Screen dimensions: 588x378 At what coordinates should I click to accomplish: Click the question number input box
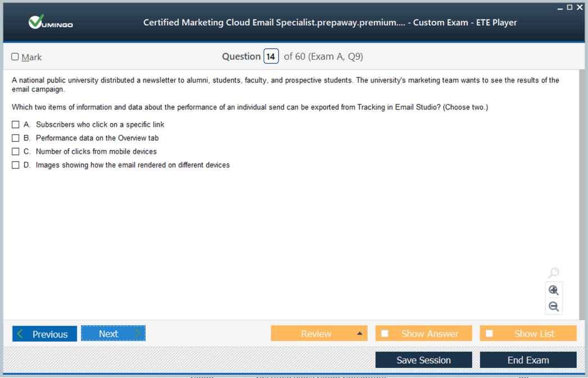(271, 57)
